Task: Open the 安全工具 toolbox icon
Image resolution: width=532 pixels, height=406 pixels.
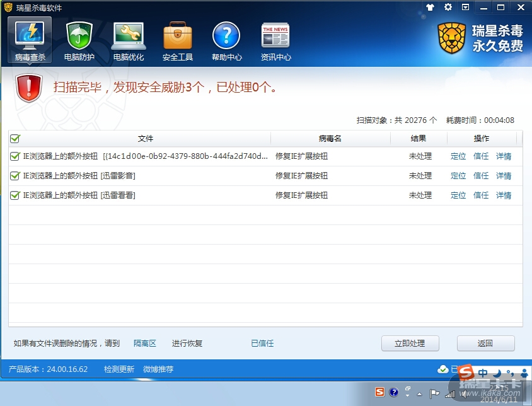Action: 178,40
